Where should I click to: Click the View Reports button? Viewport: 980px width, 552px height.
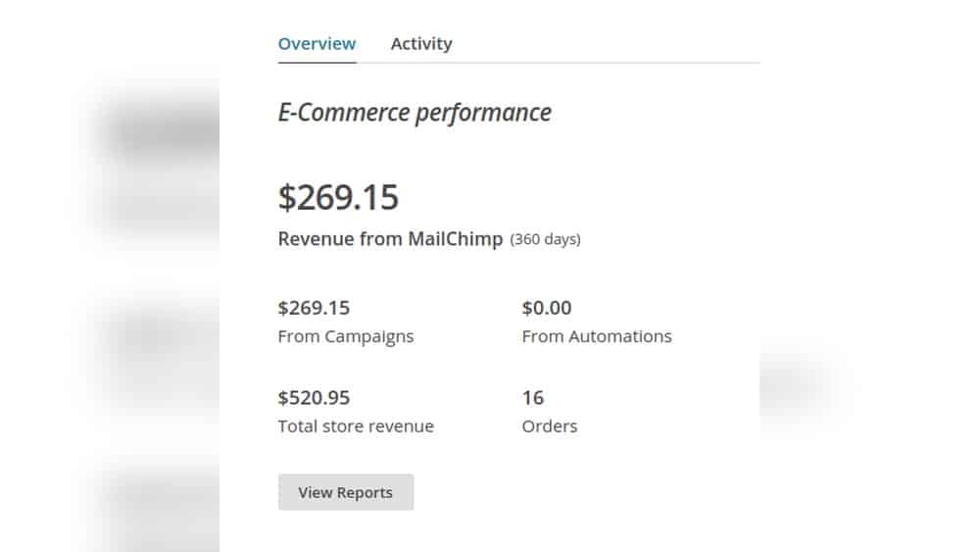pos(346,492)
